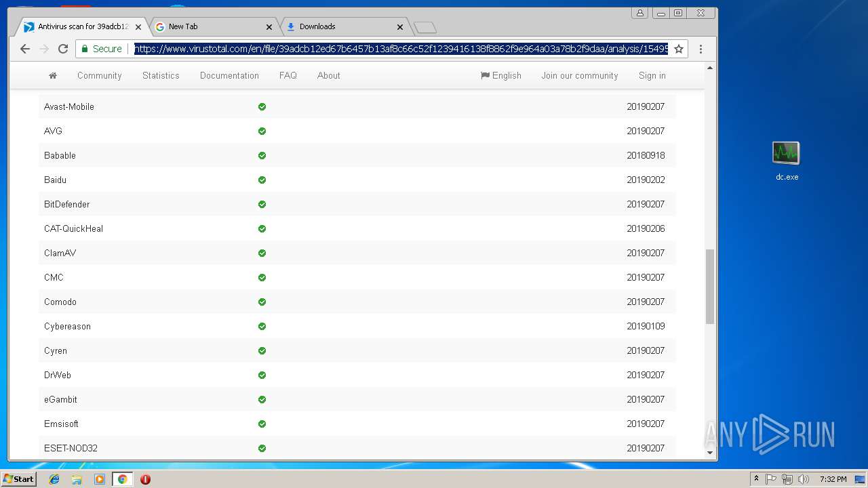Select the Avast-Mobile row name
Image resolution: width=868 pixels, height=488 pixels.
coord(69,106)
